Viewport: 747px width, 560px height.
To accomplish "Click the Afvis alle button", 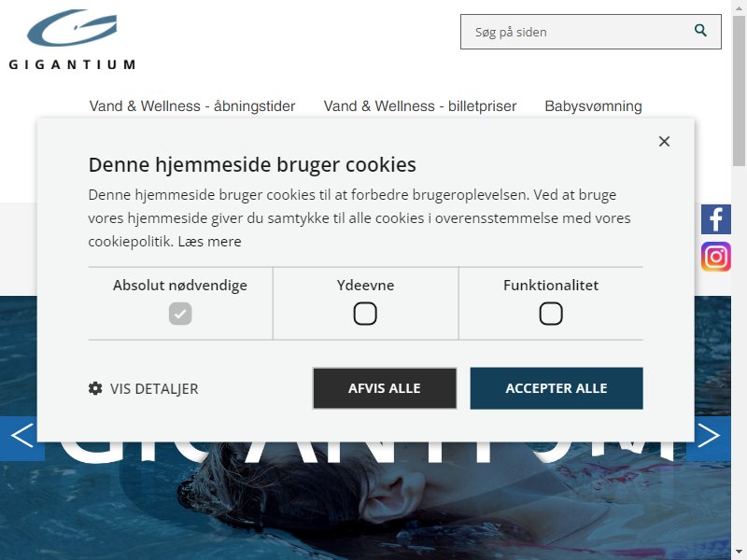I will pos(385,388).
